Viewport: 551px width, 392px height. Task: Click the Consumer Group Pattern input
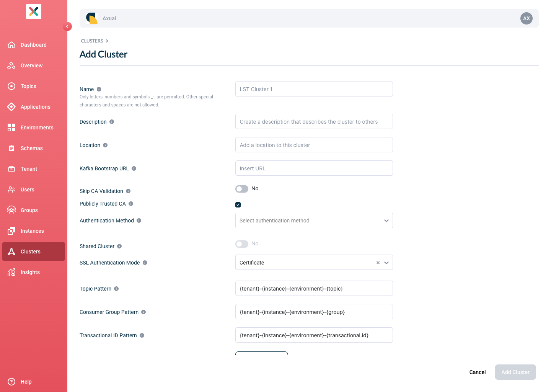[314, 312]
